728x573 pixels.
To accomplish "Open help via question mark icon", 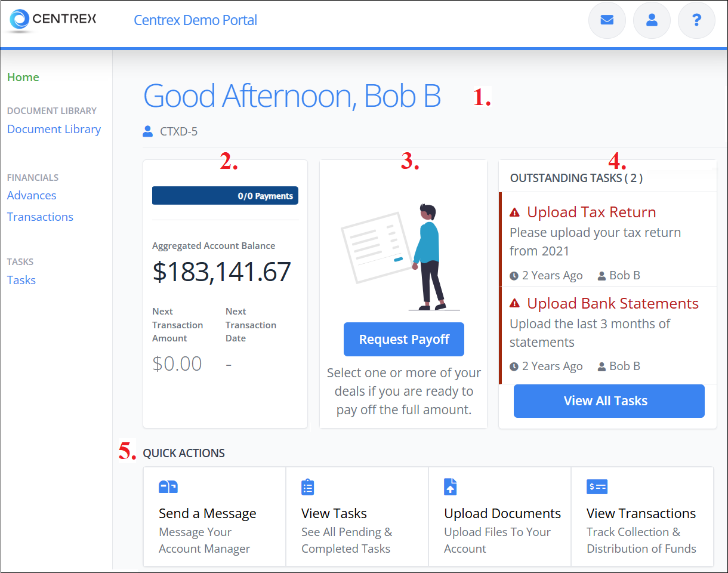I will tap(696, 20).
